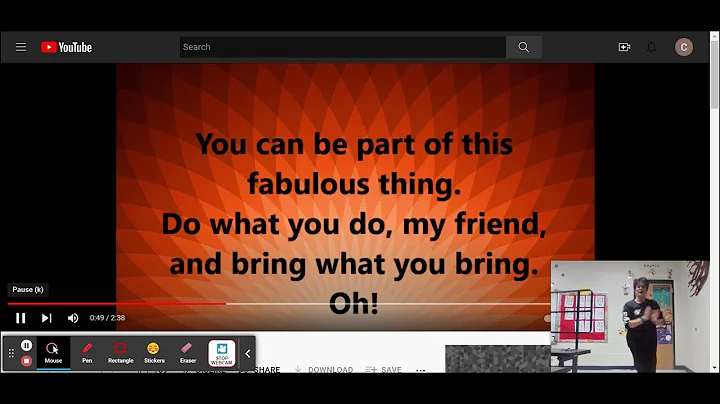Click the SAVE to playlist button
Viewport: 720px width, 404px height.
pyautogui.click(x=383, y=369)
